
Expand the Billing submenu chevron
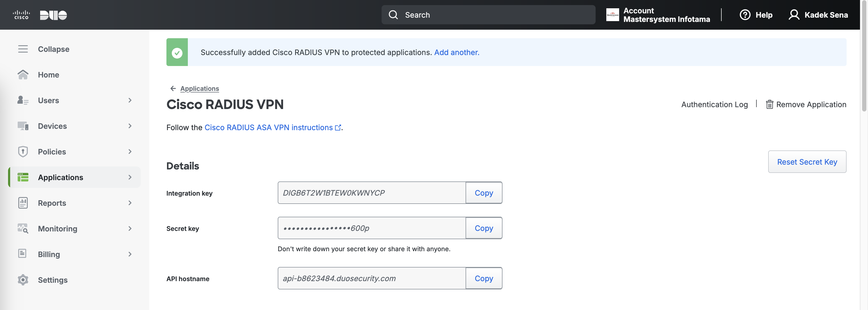pos(130,254)
